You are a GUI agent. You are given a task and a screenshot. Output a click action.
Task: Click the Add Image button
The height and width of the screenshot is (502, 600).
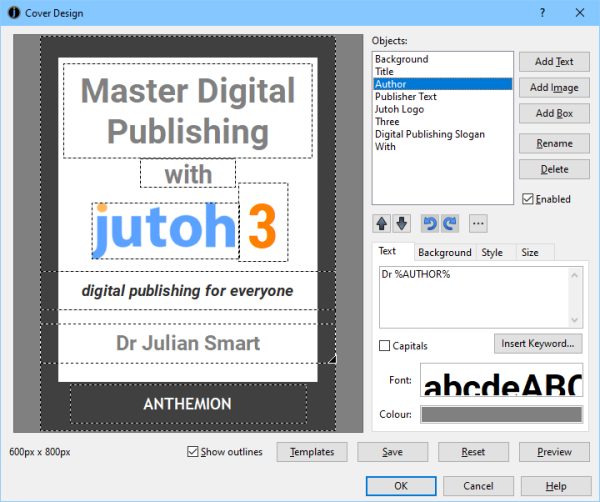click(554, 88)
